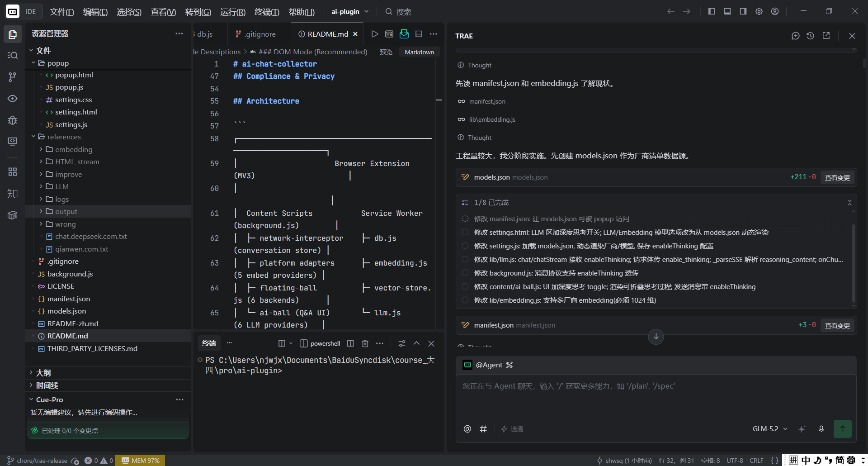868x466 pixels.
Task: Expand the HTML_stream folder
Action: (41, 162)
